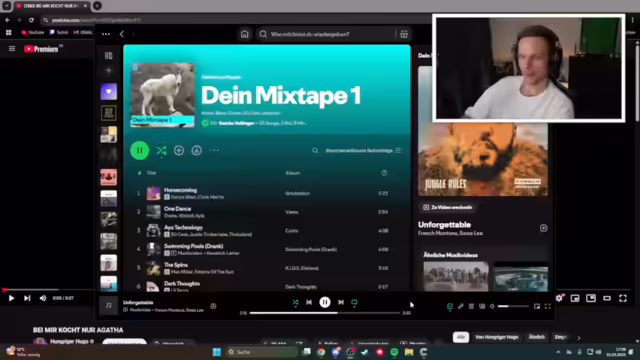This screenshot has height=360, width=640.
Task: Adjust the Spotify volume slider
Action: coord(513,306)
